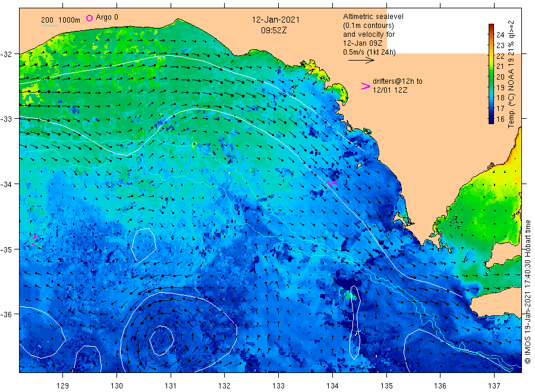This screenshot has height=392, width=535.
Task: Click the latitude label -32
Action: click(6, 54)
